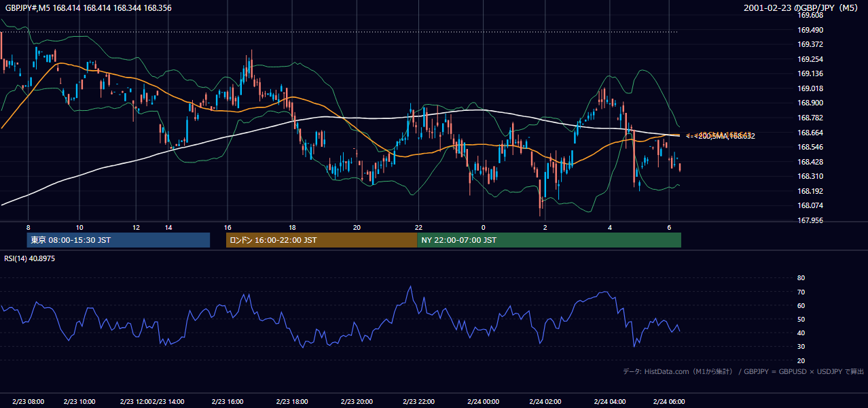
Task: Click the 169.018 price axis label
Action: coord(810,88)
